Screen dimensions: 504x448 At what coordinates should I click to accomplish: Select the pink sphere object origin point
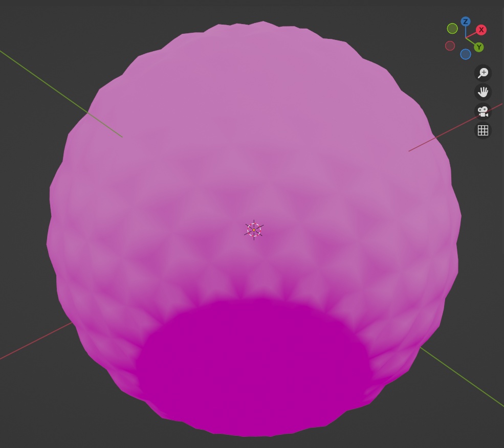pyautogui.click(x=254, y=230)
